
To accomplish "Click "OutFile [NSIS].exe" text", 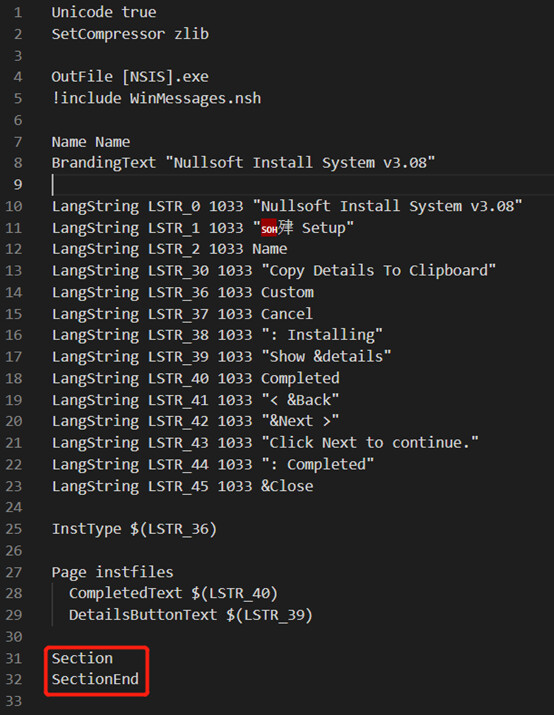I will 130,77.
